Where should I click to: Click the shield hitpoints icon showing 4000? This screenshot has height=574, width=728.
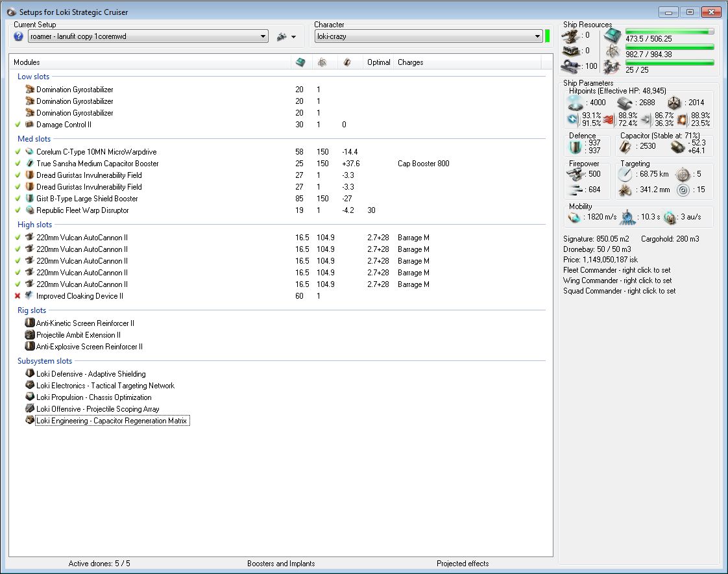[576, 102]
